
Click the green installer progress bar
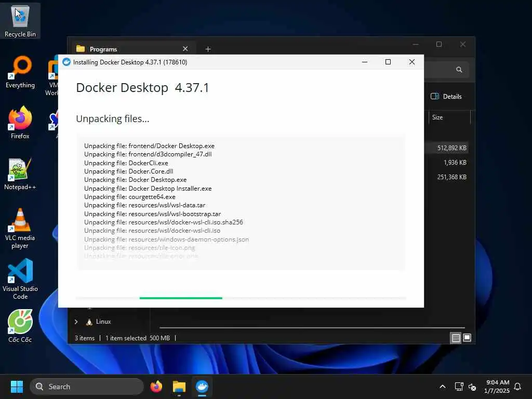coord(181,298)
